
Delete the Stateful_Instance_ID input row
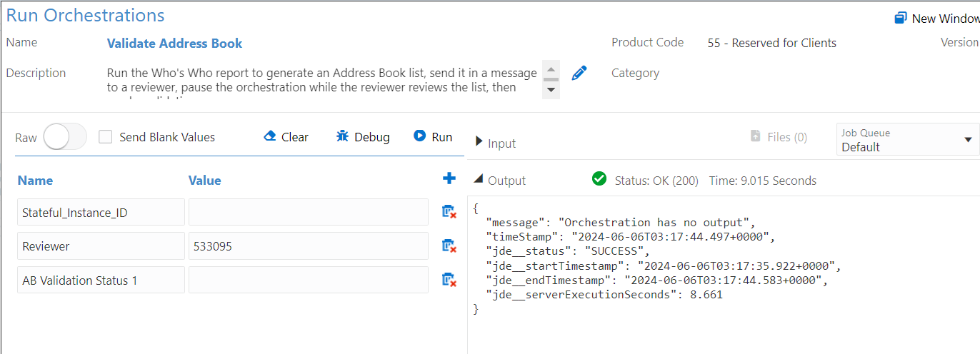449,212
